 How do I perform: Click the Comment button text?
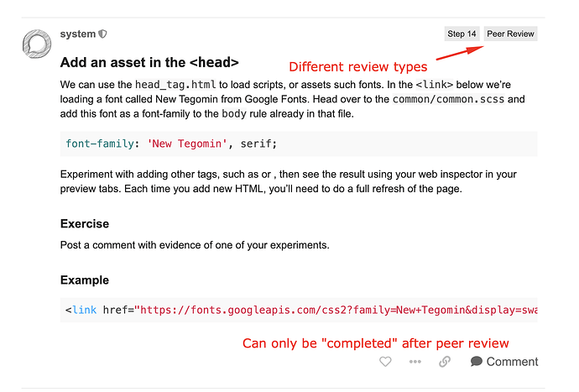[x=512, y=361]
